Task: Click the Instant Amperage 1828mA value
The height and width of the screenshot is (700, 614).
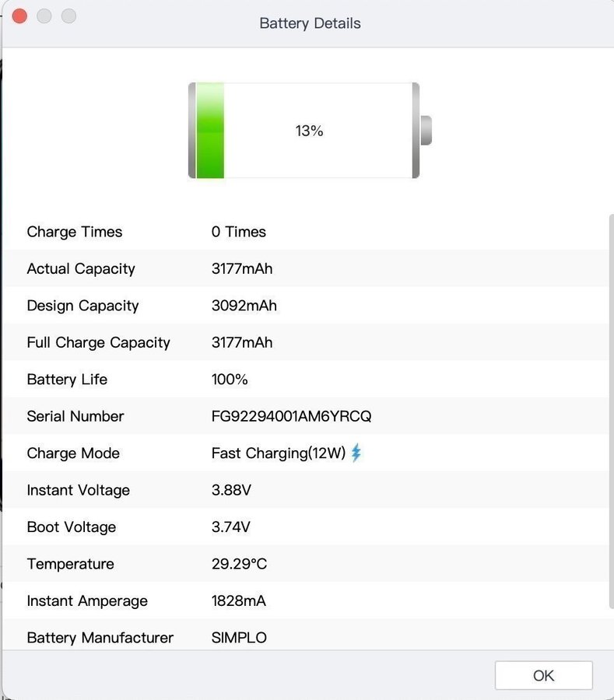Action: pos(239,601)
